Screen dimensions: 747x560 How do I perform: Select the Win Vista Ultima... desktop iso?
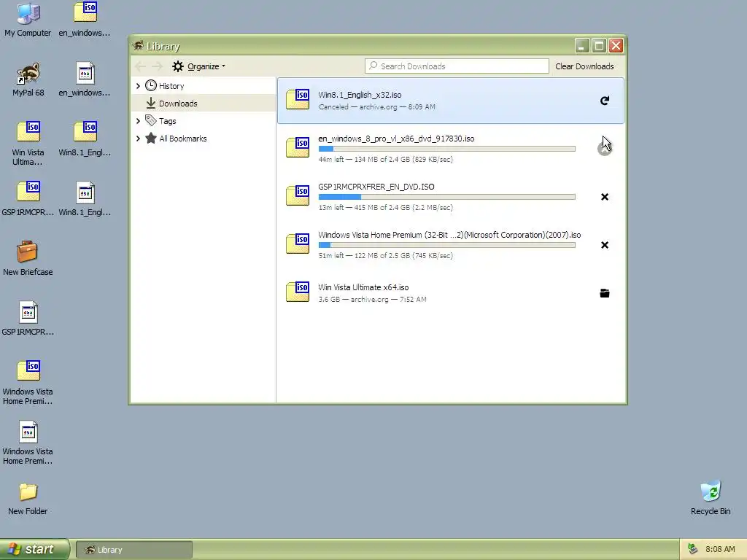pyautogui.click(x=28, y=144)
